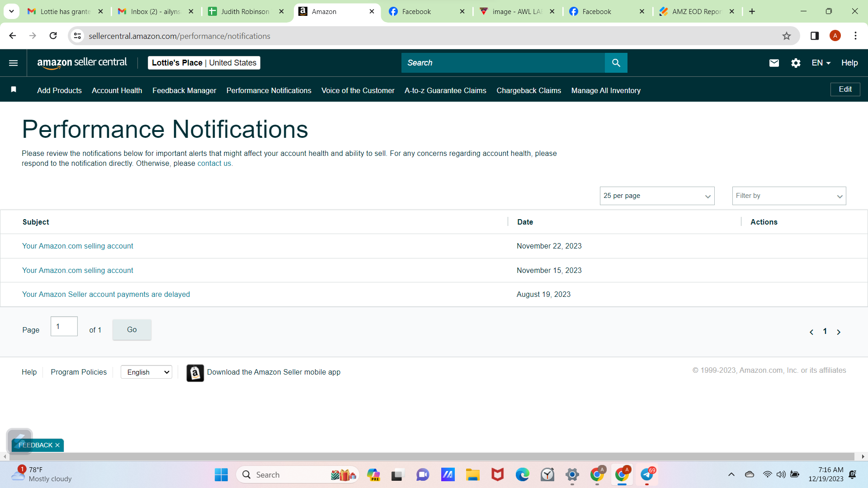This screenshot has height=488, width=868.
Task: Open Chrome side panel
Action: [x=815, y=36]
